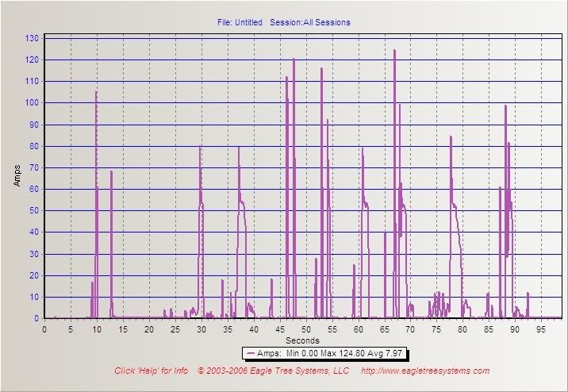Click the Eagle Tree Systems copyright notice
Viewport: 568px width, 392px height.
pos(274,371)
